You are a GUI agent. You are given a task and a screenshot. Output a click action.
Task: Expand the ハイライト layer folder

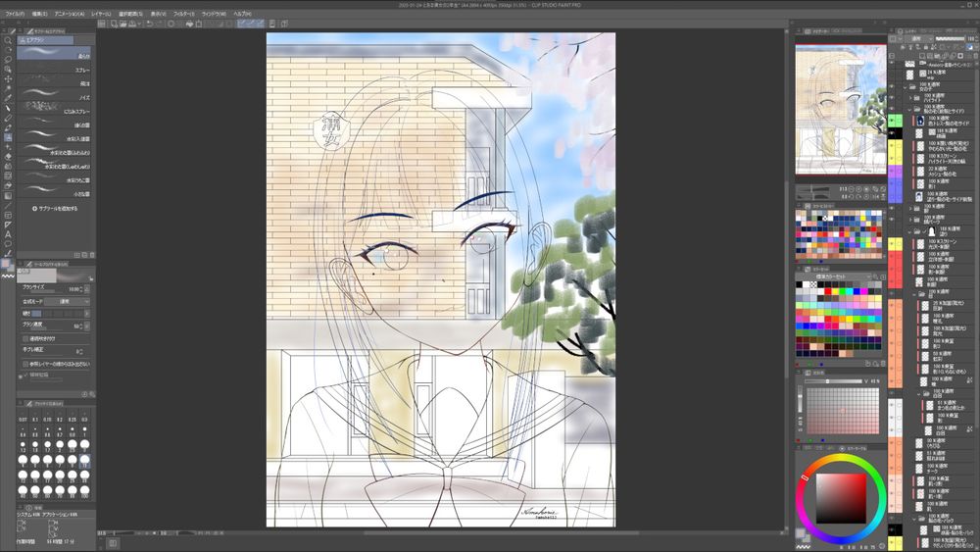[910, 97]
